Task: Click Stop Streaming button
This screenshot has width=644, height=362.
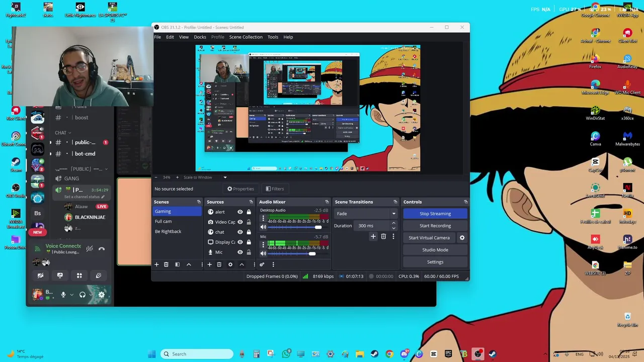Action: coord(435,214)
